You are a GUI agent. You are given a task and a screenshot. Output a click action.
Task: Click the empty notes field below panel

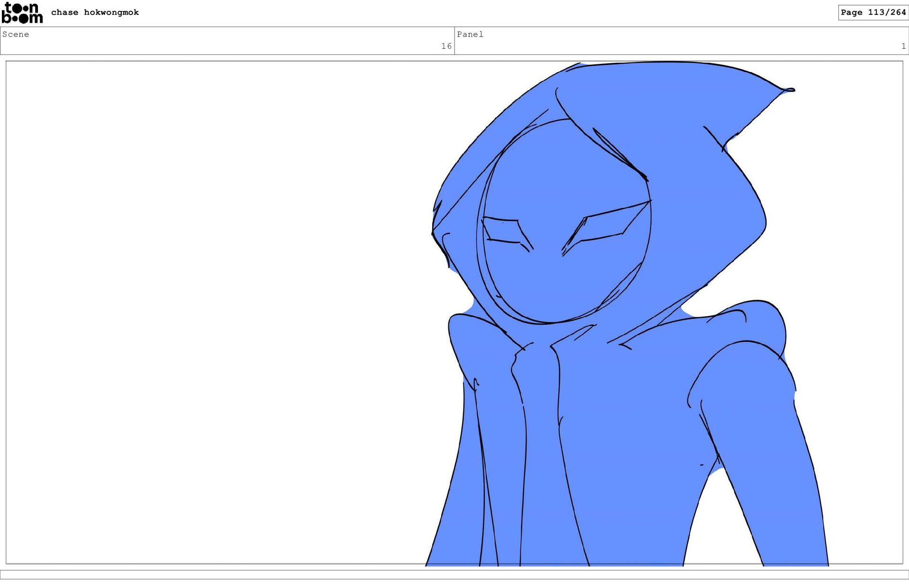pos(454,574)
